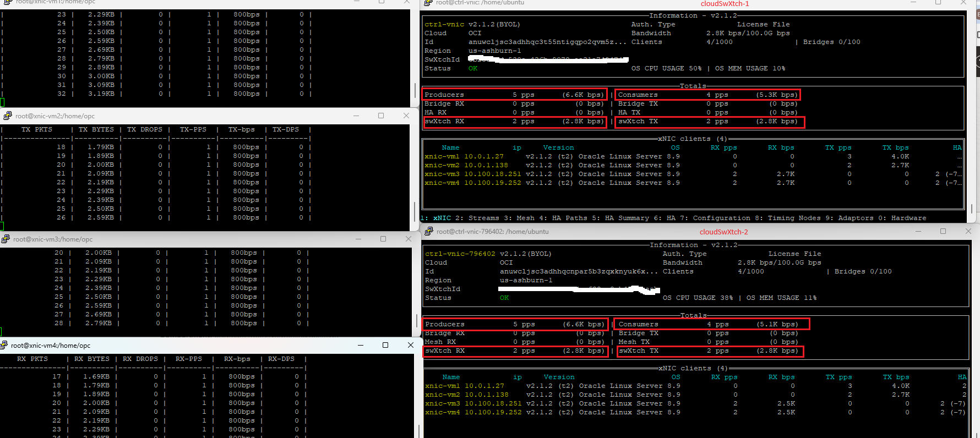Switch to the '2: Streams' view
980x438 pixels.
point(477,218)
